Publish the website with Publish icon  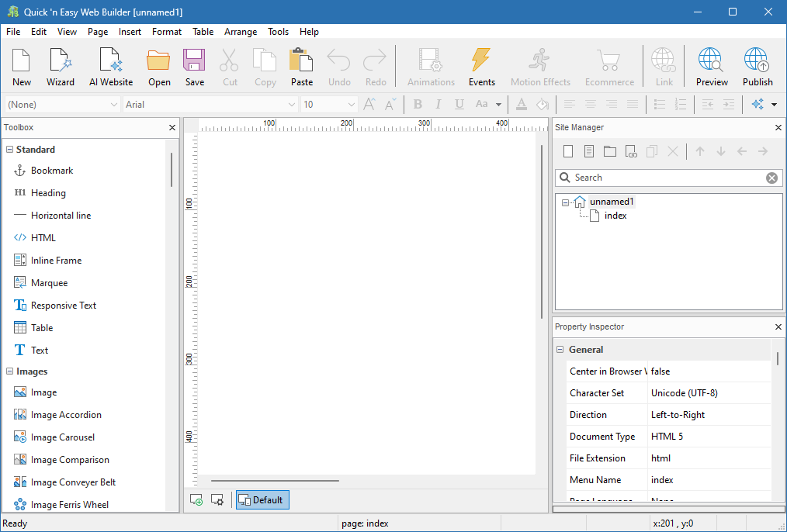(x=758, y=67)
